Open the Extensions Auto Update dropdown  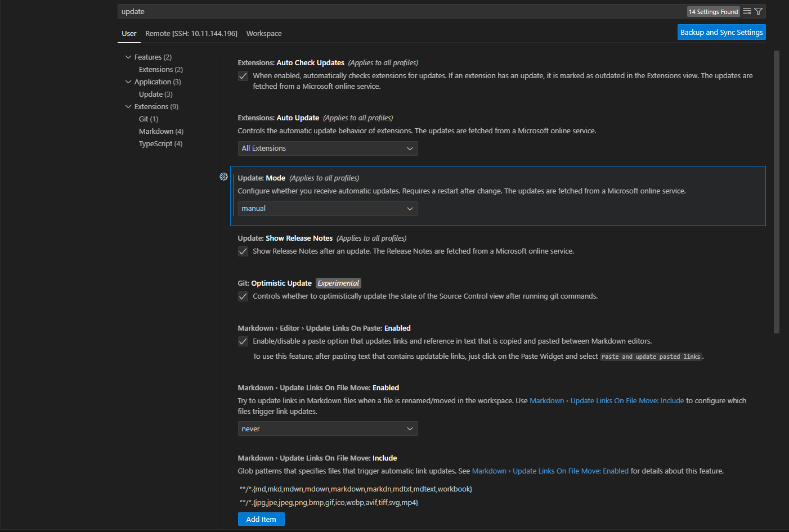point(328,148)
